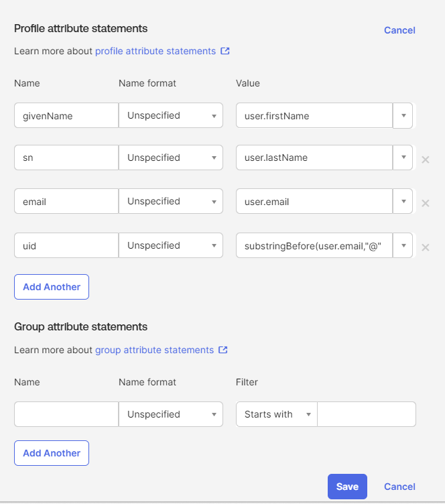This screenshot has height=504, width=445.
Task: Expand value options for user.lastName
Action: tap(403, 157)
